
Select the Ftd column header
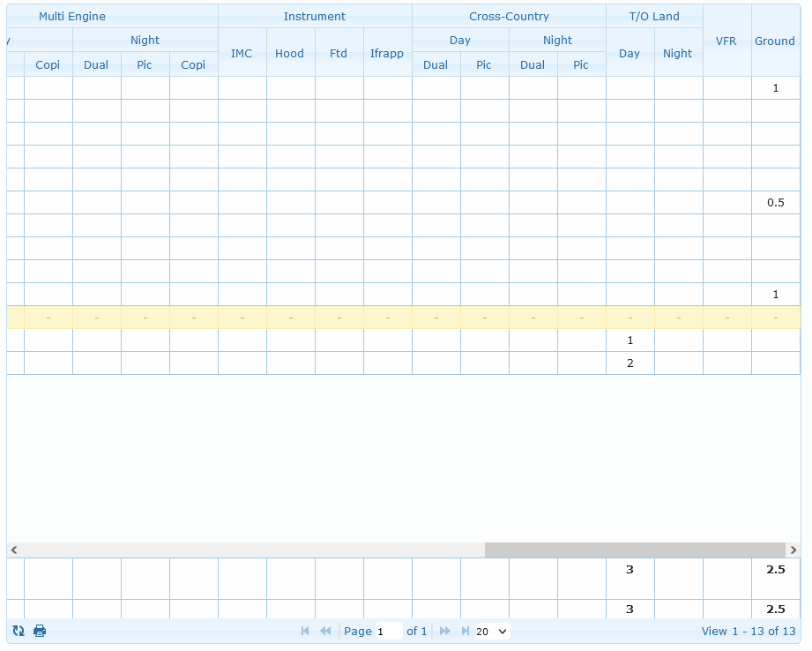pos(339,53)
